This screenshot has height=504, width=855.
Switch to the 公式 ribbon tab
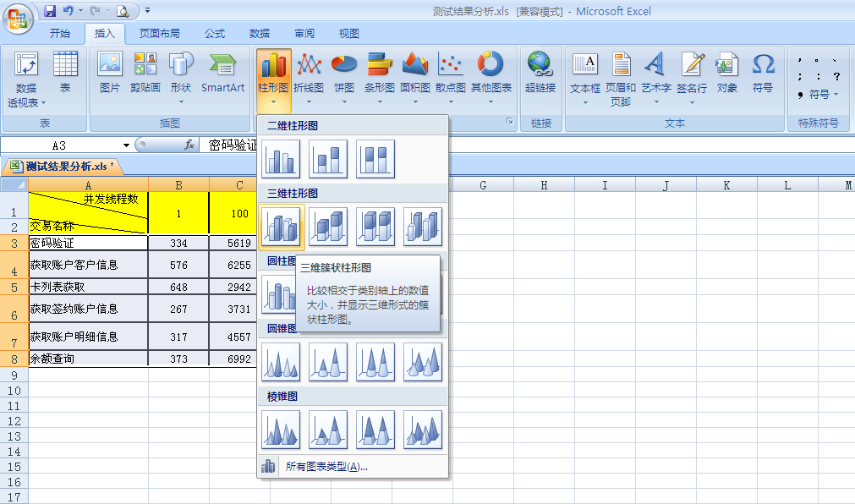[x=215, y=34]
